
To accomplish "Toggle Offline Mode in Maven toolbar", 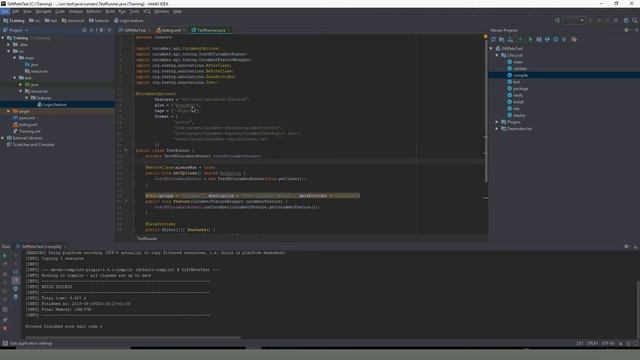I will [x=547, y=39].
